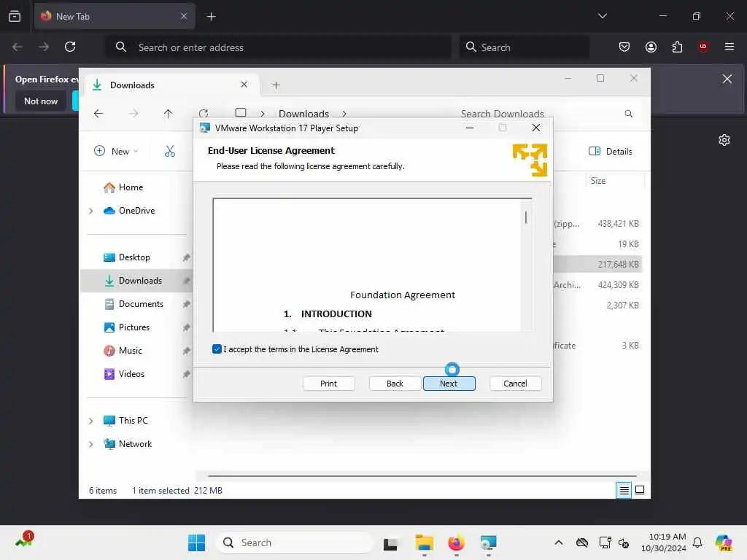Click Firefox address bar
This screenshot has height=560, width=747.
(x=278, y=47)
